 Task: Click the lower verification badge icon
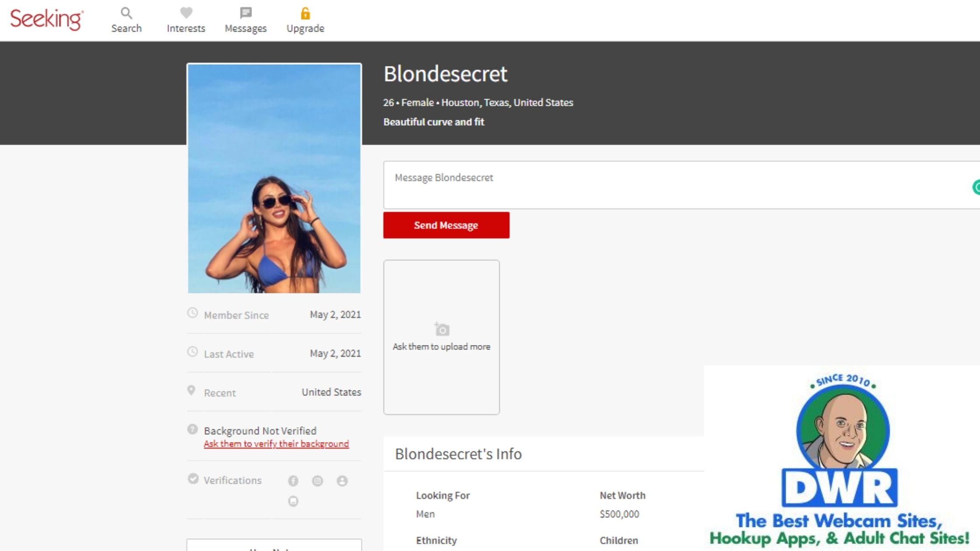(293, 501)
